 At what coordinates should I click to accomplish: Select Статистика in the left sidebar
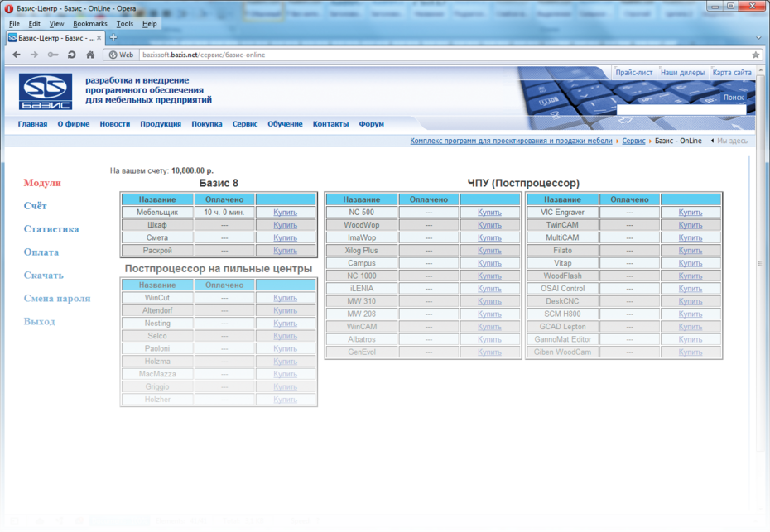[x=51, y=229]
